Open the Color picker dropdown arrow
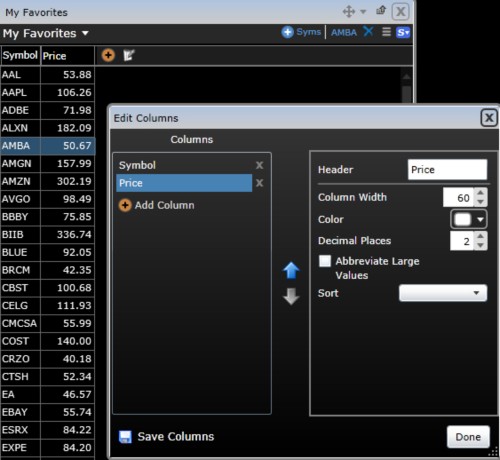This screenshot has width=500, height=460. click(x=480, y=220)
